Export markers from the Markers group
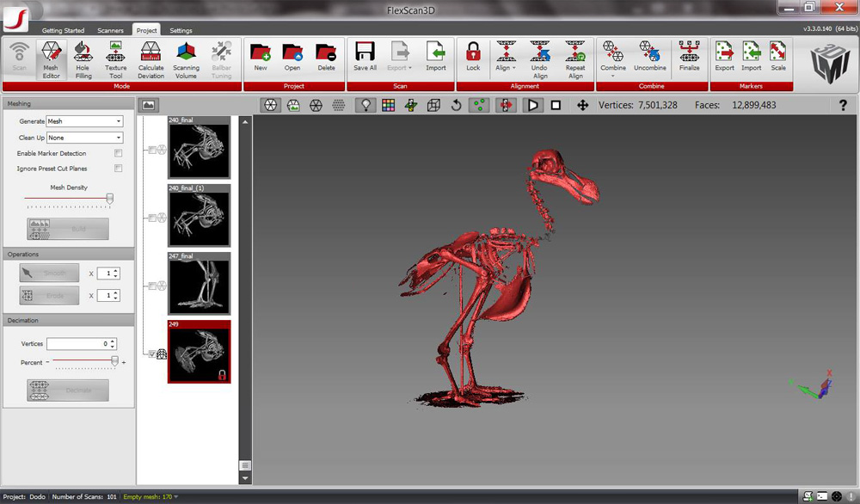The height and width of the screenshot is (504, 860). coord(724,57)
